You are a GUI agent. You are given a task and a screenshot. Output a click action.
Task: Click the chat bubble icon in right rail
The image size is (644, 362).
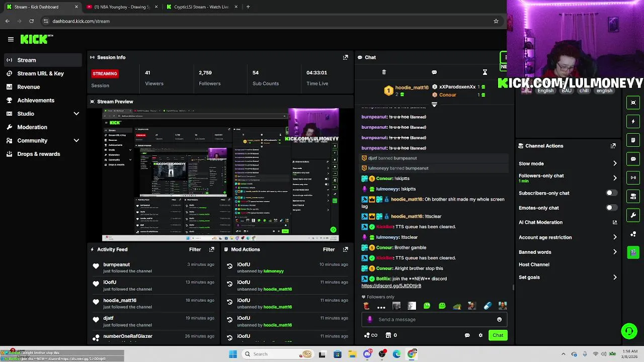click(x=633, y=159)
